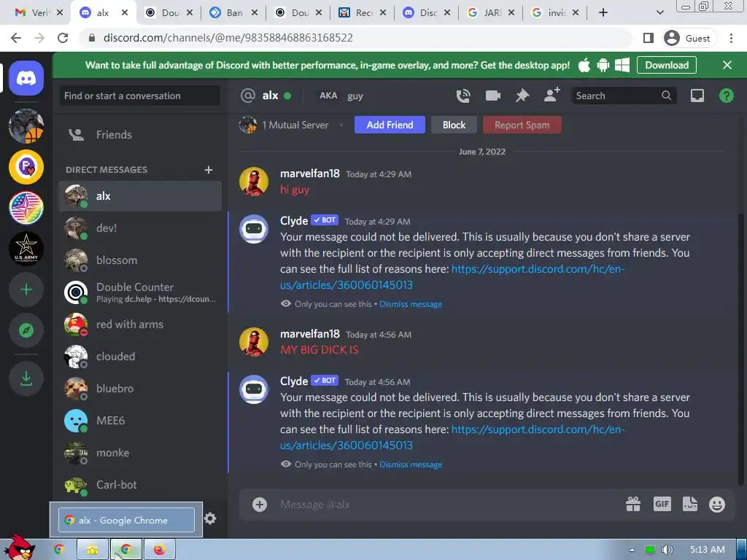Open Discord home direct messages icon
The image size is (747, 560).
[x=26, y=78]
